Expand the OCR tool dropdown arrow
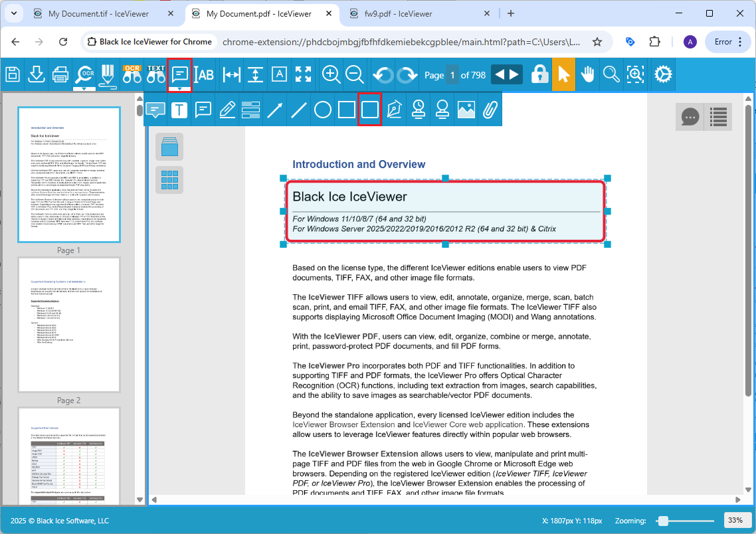The width and height of the screenshot is (756, 534). coord(84,89)
